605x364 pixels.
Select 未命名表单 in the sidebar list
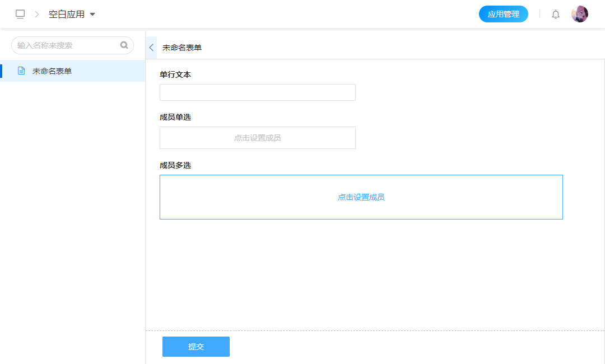[x=52, y=71]
